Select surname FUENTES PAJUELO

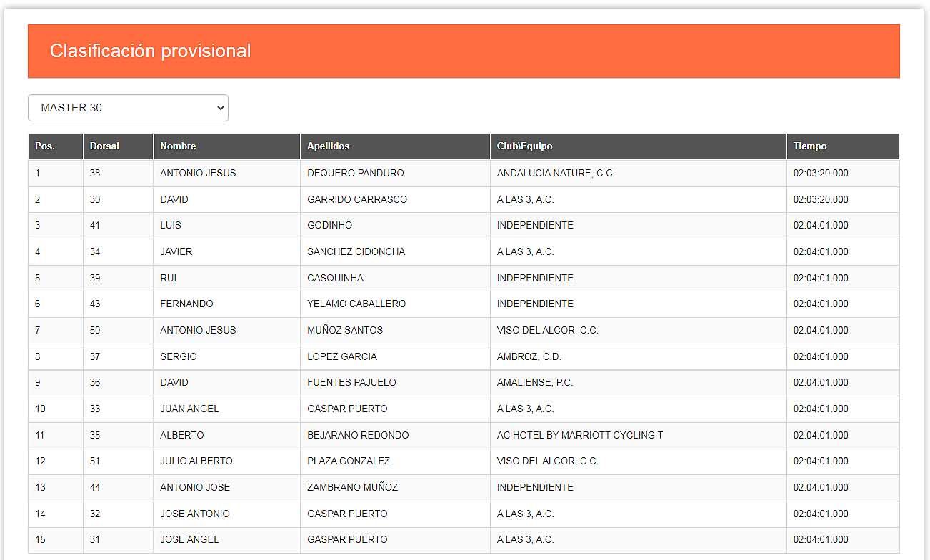pos(351,382)
